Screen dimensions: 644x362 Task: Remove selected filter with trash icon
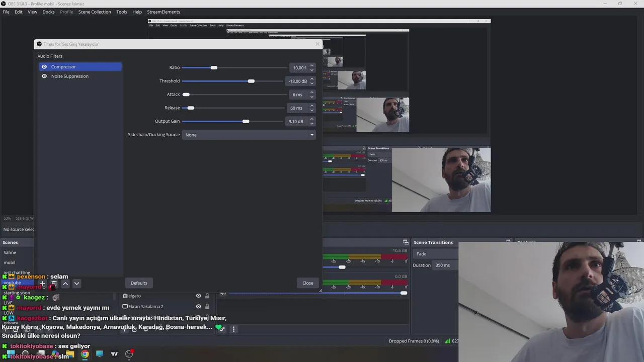tap(54, 284)
